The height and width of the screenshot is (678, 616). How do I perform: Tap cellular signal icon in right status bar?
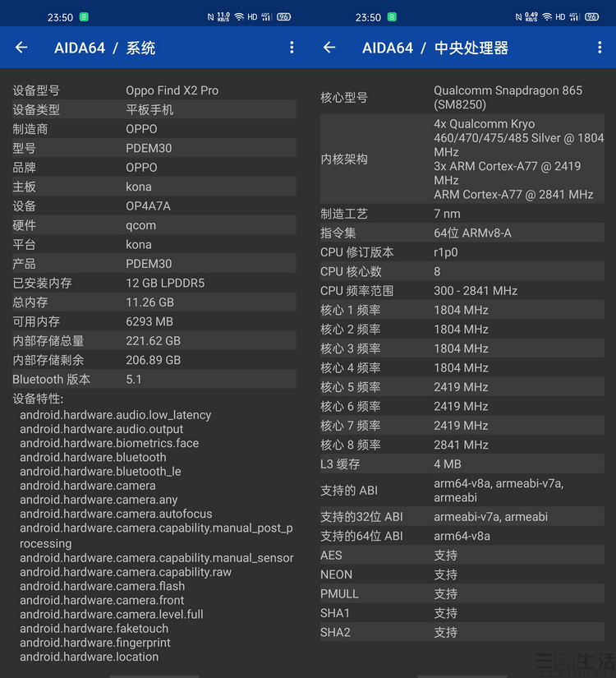click(x=574, y=17)
